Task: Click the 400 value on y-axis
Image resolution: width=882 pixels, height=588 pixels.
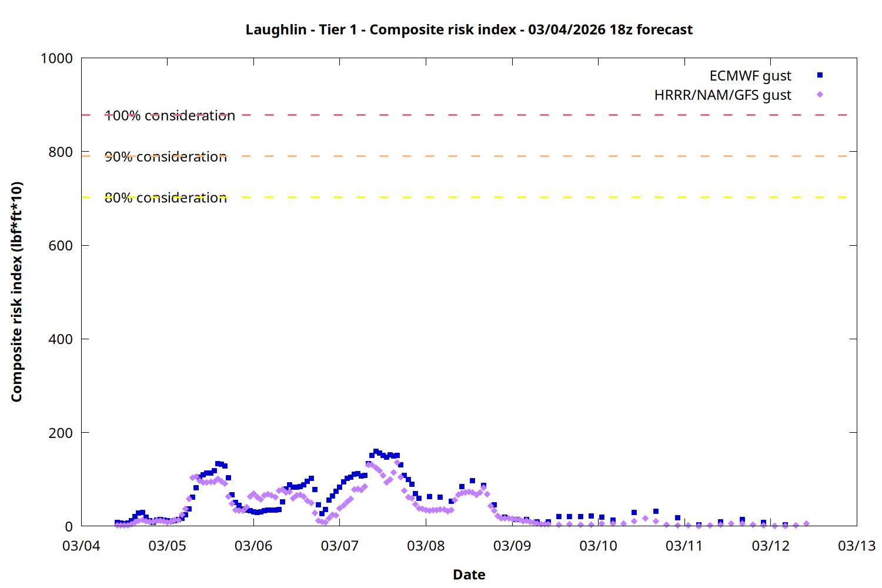Action: (x=61, y=339)
